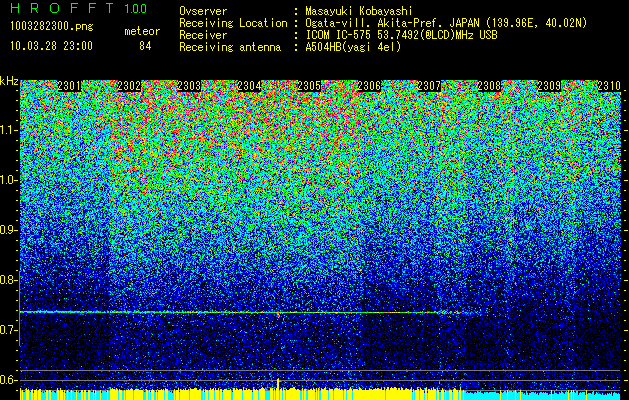Image resolution: width=629 pixels, height=400 pixels.
Task: Click the 0.9 kHz axis label
Action: (8, 230)
